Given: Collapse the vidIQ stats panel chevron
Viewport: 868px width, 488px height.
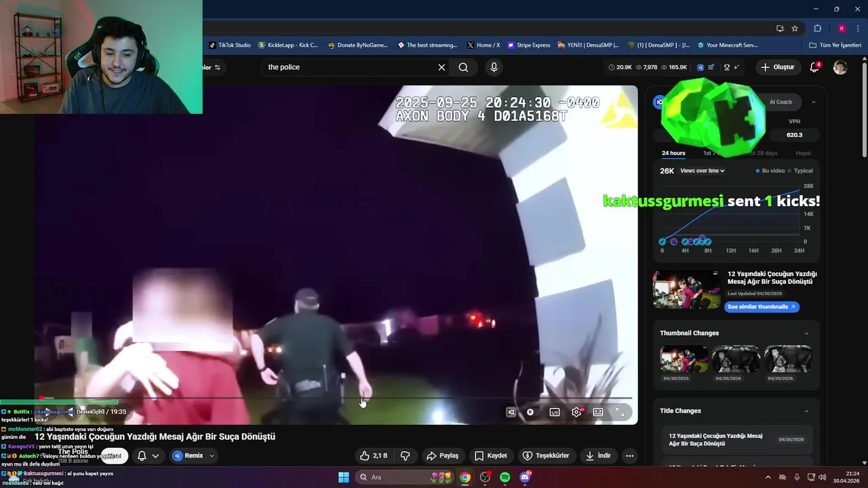Looking at the screenshot, I should (814, 102).
